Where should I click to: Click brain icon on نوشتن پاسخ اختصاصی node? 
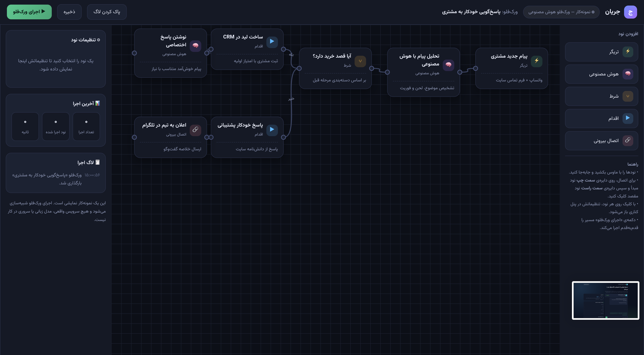[195, 46]
